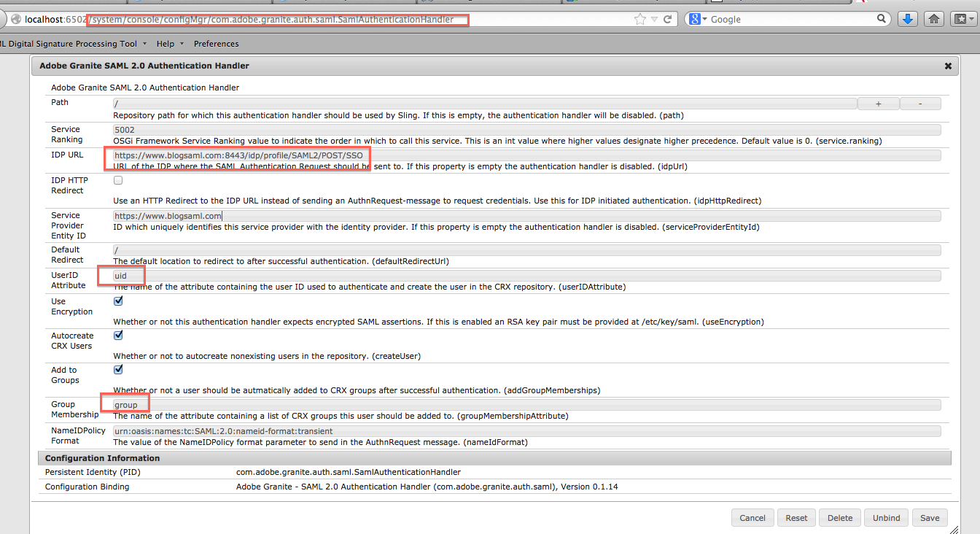Uncheck the Use Encryption checkbox
The image size is (980, 534).
click(118, 301)
